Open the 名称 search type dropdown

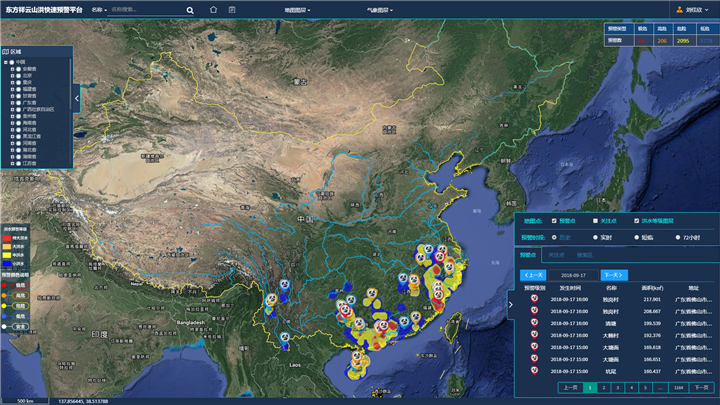pos(97,9)
